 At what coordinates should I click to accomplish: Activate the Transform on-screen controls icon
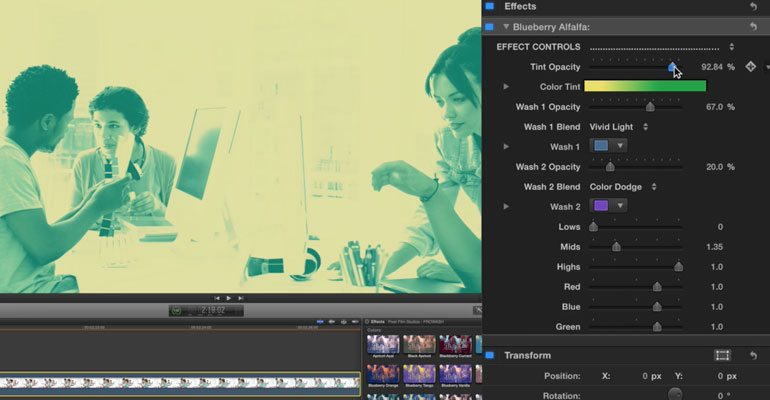722,355
